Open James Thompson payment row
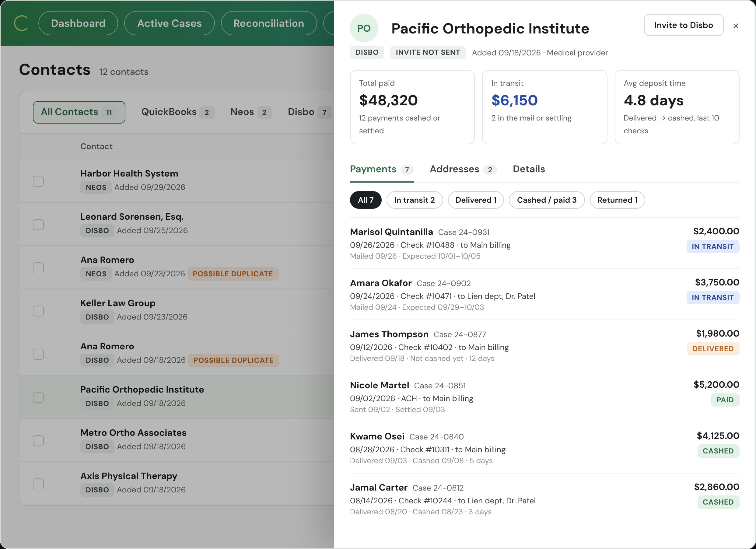This screenshot has height=549, width=756. click(545, 346)
